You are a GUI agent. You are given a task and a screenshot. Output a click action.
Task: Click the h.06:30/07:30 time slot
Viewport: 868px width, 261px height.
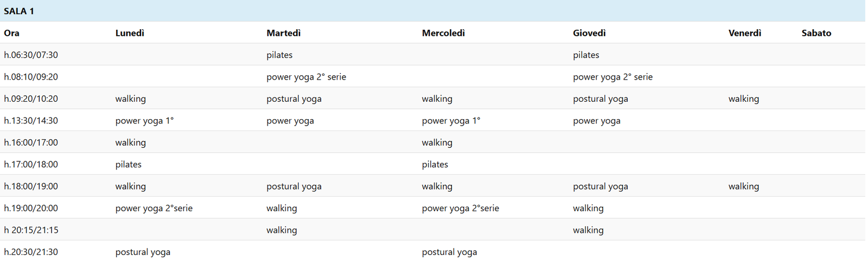click(x=31, y=55)
